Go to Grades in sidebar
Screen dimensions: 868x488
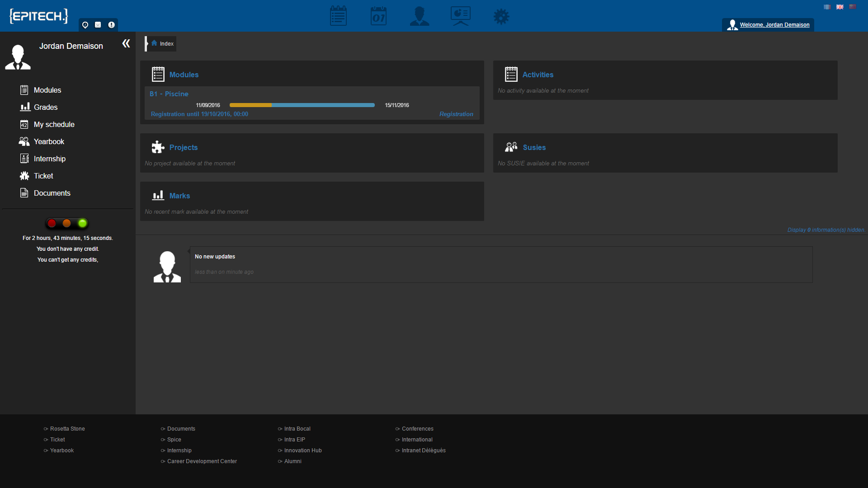(45, 108)
